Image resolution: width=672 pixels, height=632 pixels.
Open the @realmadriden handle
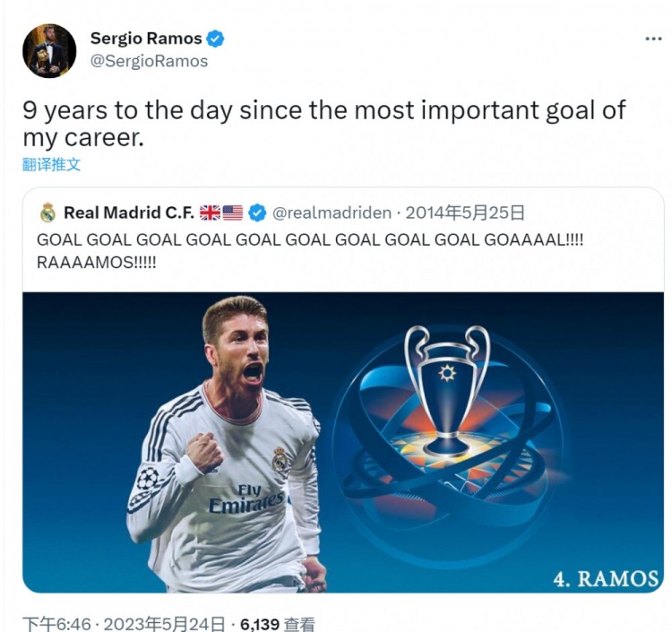pyautogui.click(x=332, y=212)
